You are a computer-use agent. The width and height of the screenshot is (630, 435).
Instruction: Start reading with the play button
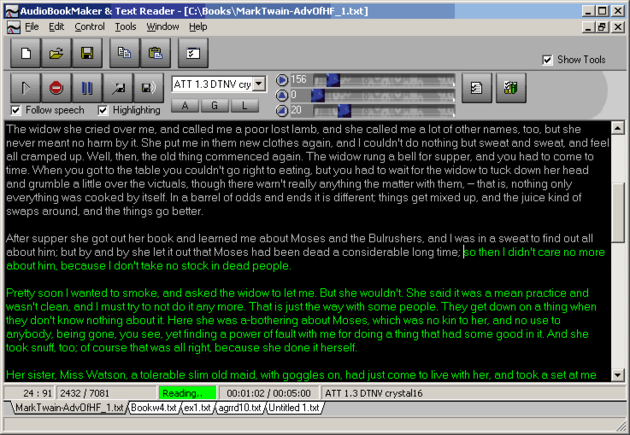(25, 88)
